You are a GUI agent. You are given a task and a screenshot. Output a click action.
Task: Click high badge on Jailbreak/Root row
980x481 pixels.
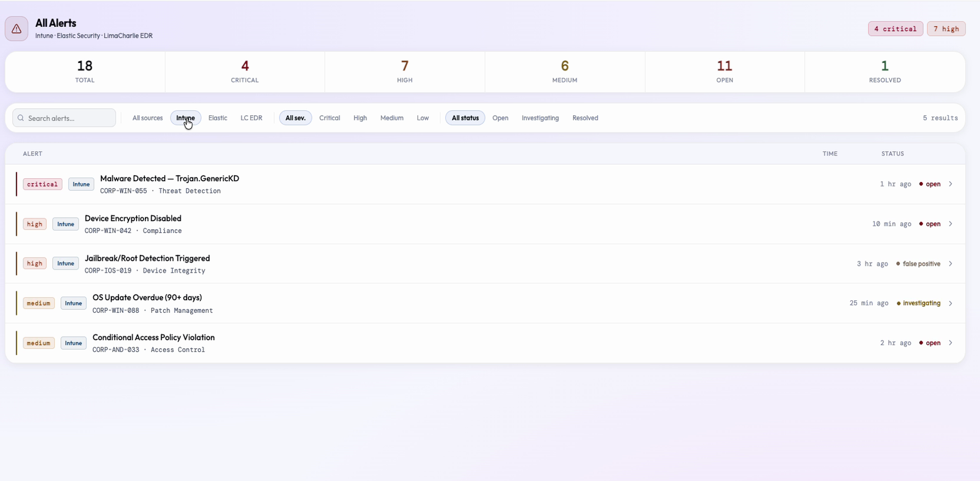pyautogui.click(x=35, y=264)
